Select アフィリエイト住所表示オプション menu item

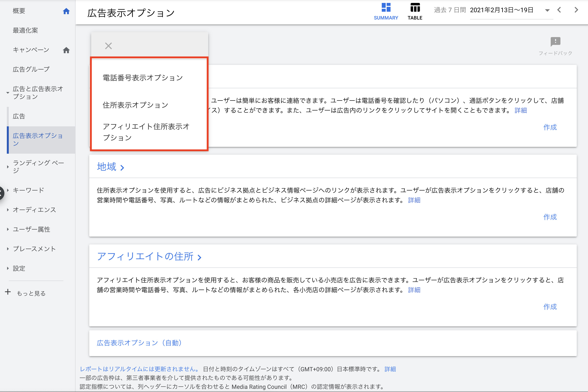click(x=146, y=132)
